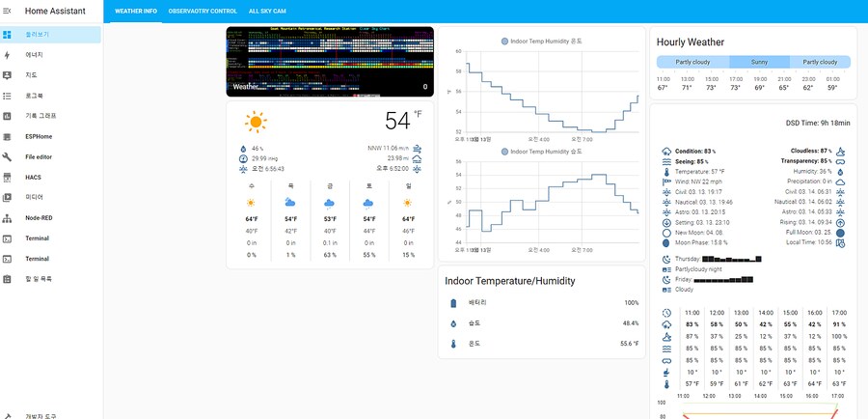Switch to the WEATHER INFO tab
Screen dimensions: 868x419
click(x=136, y=11)
